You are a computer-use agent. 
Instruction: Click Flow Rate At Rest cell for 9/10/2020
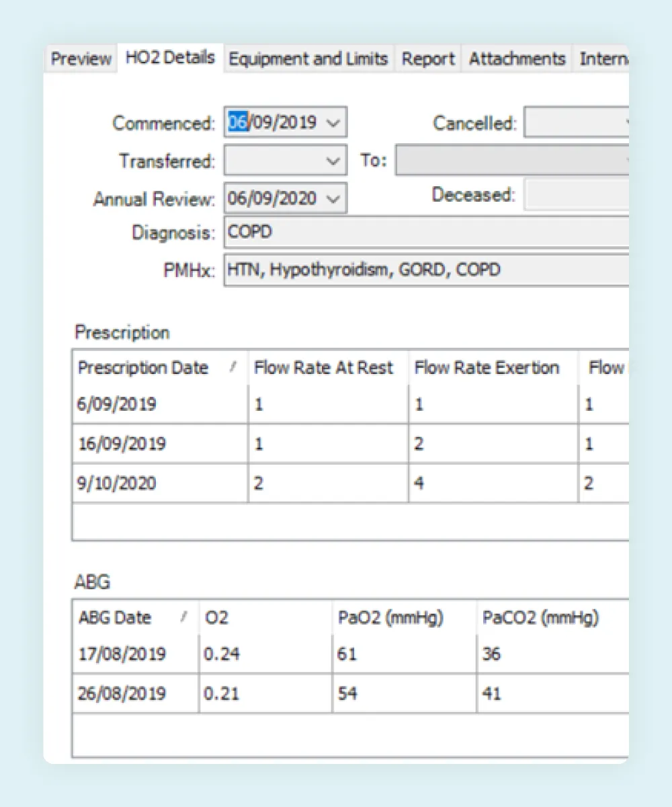pyautogui.click(x=328, y=484)
